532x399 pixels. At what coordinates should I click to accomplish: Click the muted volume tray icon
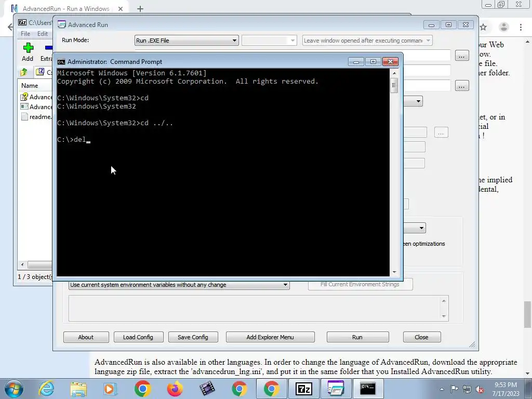tap(480, 389)
